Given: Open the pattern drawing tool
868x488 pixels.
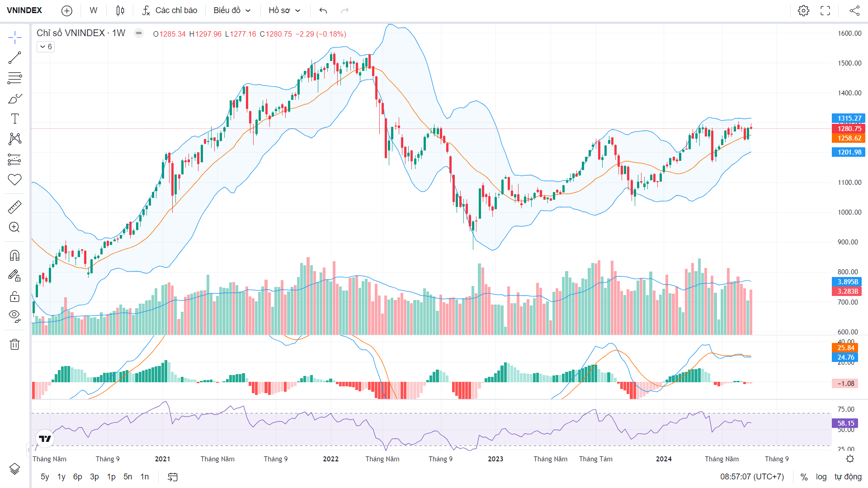Looking at the screenshot, I should coord(15,139).
